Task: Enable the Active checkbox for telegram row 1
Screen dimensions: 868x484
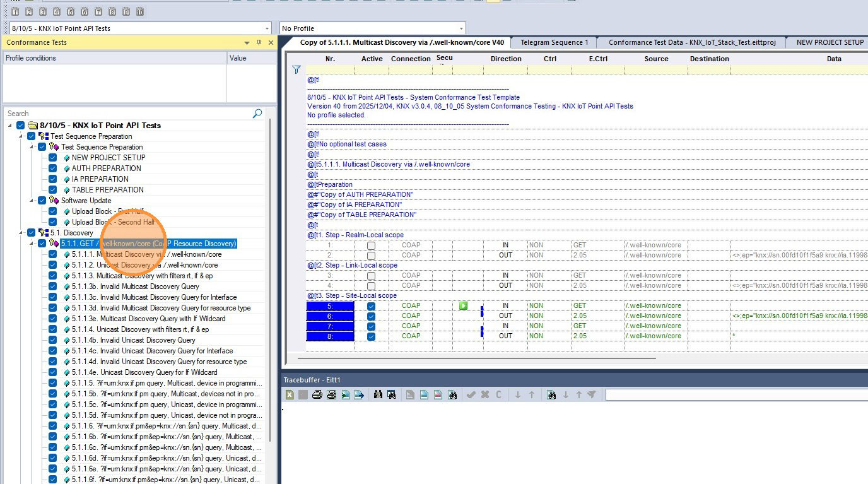Action: 371,245
